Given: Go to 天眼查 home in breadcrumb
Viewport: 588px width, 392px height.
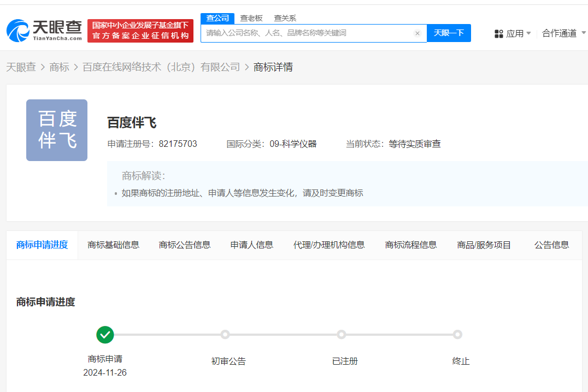Looking at the screenshot, I should [x=21, y=67].
